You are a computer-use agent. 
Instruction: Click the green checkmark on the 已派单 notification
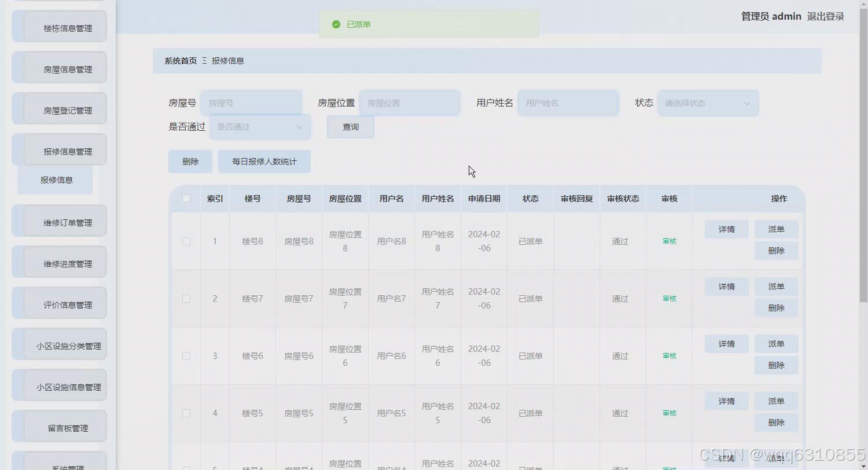[x=336, y=24]
